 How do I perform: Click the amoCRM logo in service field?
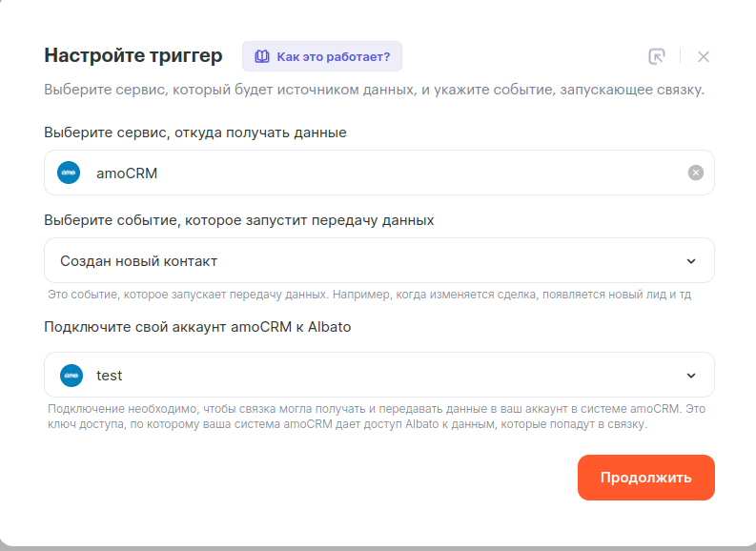[x=69, y=173]
